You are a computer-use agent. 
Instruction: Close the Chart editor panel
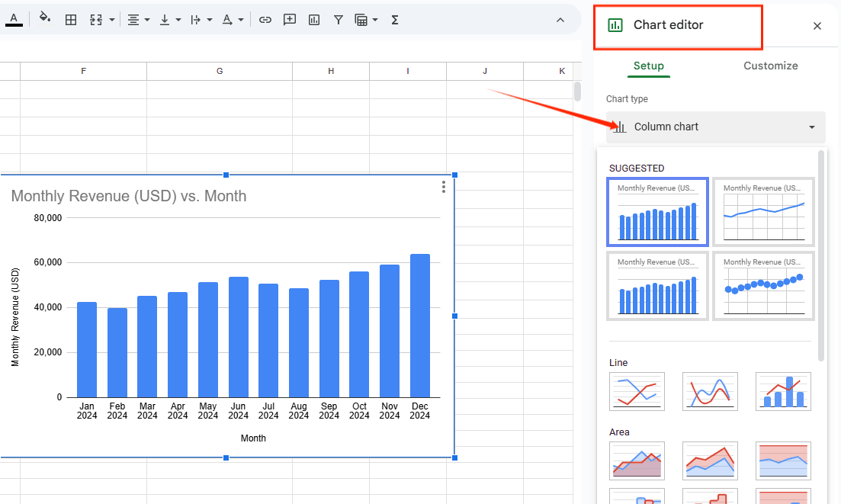(817, 26)
